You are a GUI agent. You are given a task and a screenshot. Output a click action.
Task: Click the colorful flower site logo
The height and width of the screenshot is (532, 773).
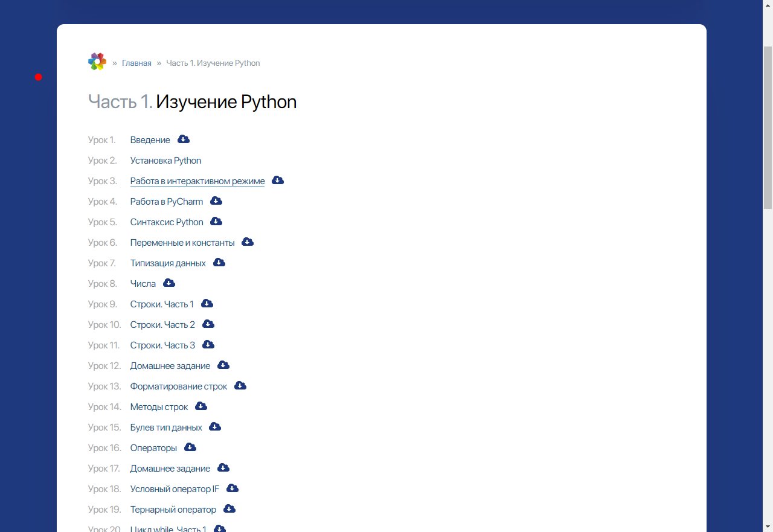(x=97, y=62)
